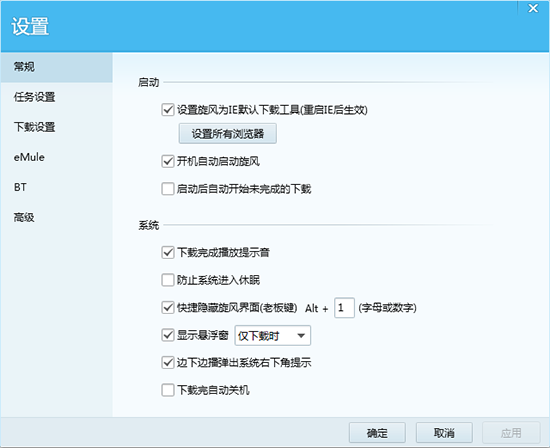
Task: Click the 设置所有浏览器 button
Action: 228,134
